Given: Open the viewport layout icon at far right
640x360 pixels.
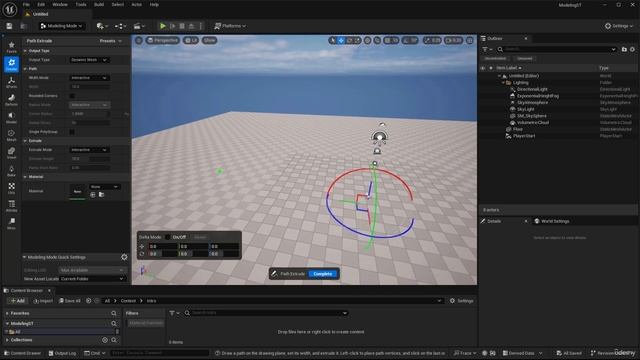Looking at the screenshot, I should pos(470,40).
